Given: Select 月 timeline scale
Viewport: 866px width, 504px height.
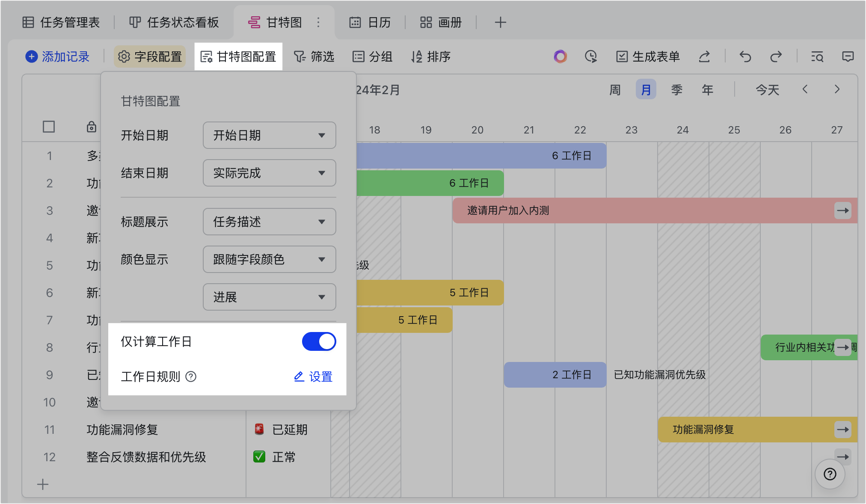Looking at the screenshot, I should coord(646,90).
